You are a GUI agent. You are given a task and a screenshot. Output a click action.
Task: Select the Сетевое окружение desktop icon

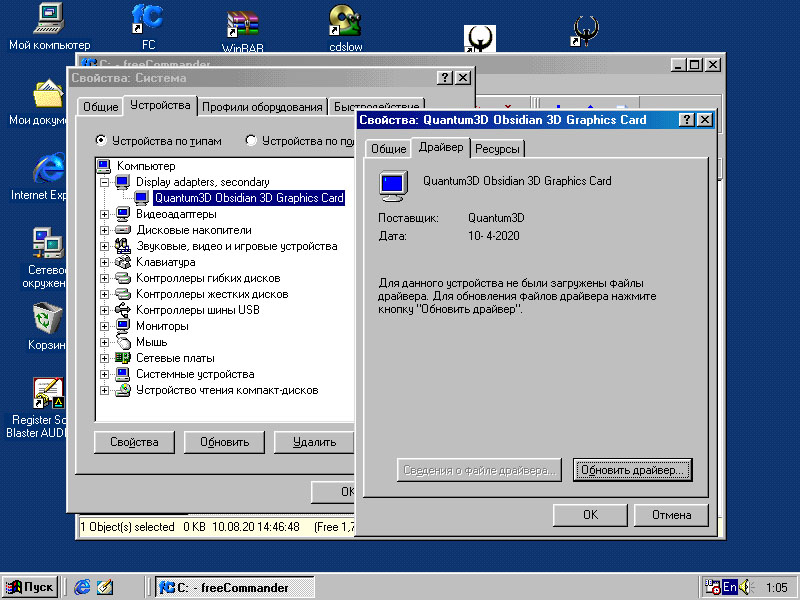[x=48, y=242]
